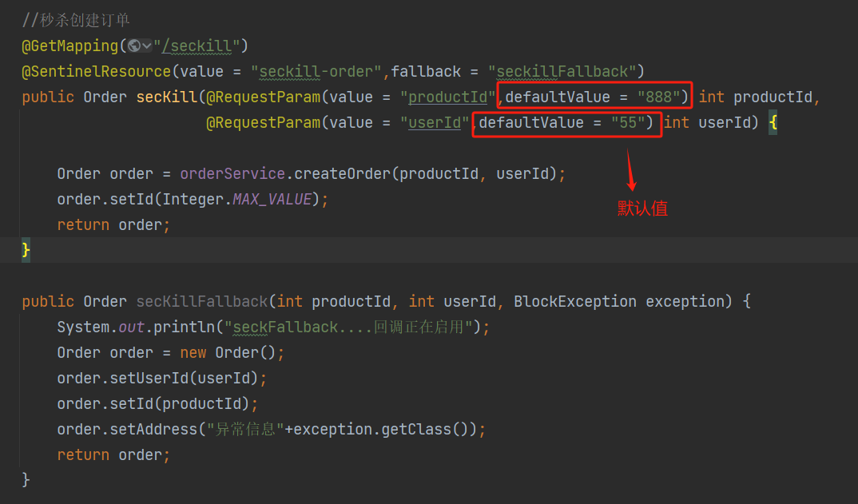Click the Integer class name
Image resolution: width=858 pixels, height=504 pixels.
(193, 199)
